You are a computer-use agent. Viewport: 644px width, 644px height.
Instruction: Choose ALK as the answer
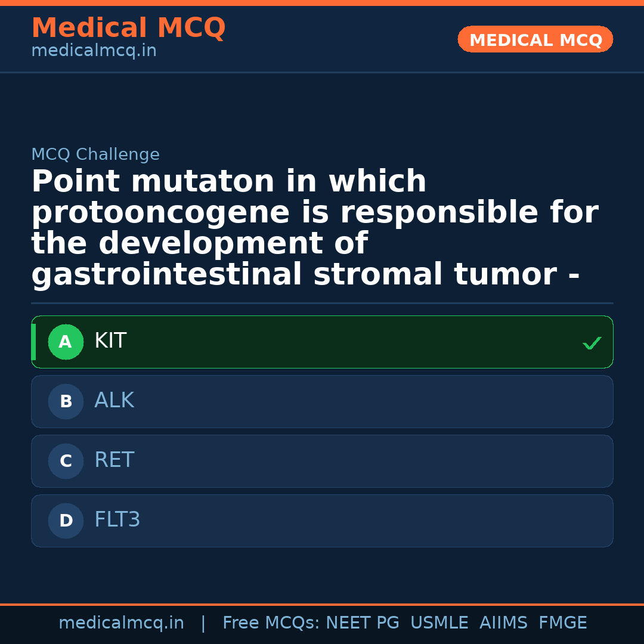point(322,402)
